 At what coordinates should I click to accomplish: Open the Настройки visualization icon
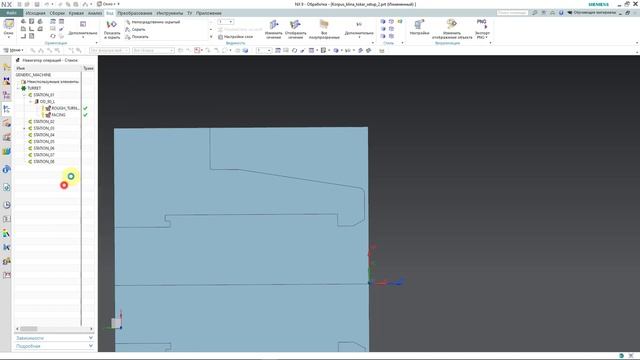419,27
